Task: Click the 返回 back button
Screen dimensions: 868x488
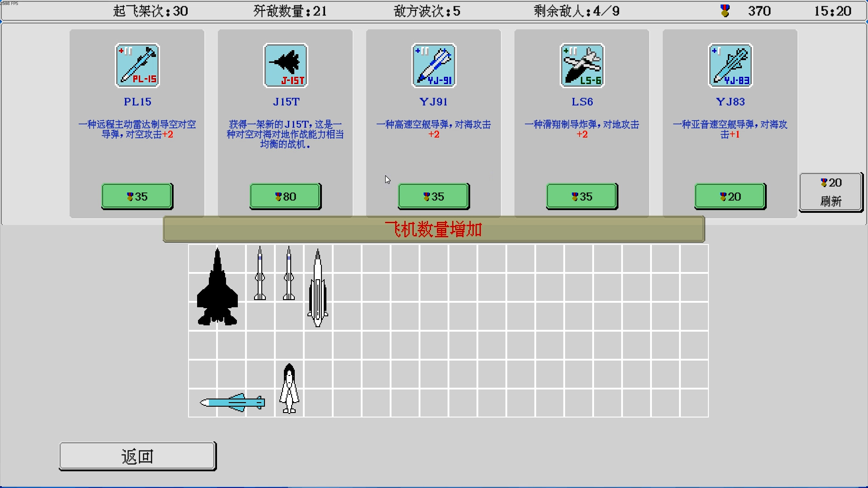Action: (137, 456)
